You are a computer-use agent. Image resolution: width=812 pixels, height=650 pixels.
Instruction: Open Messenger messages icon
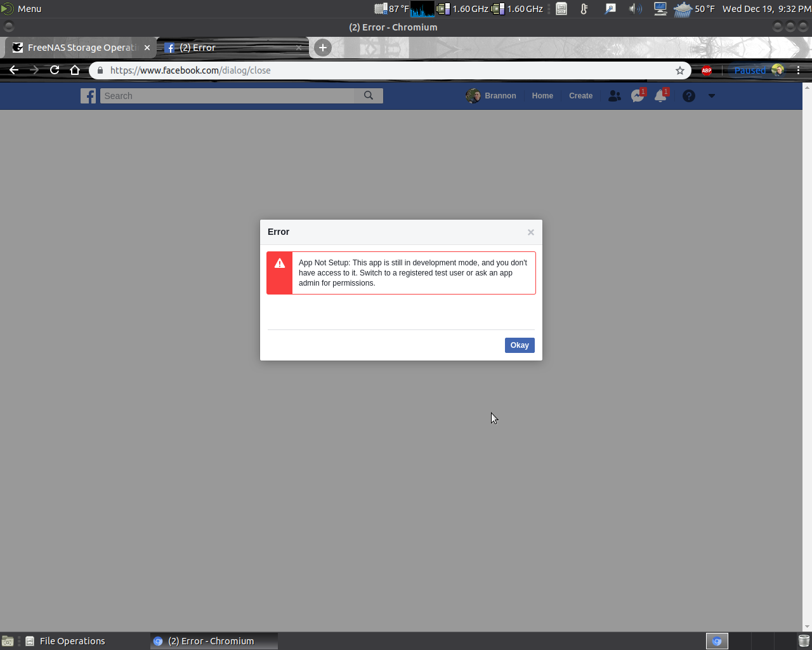tap(638, 96)
